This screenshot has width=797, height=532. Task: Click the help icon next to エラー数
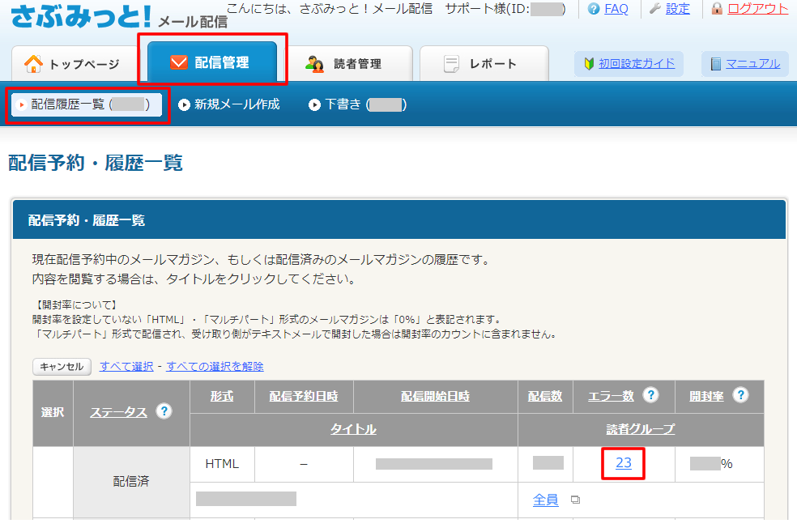pos(650,395)
